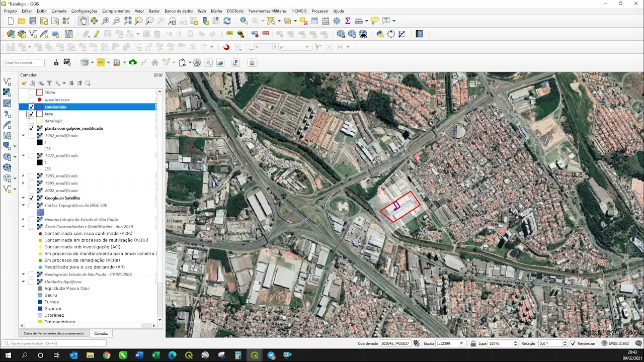
Task: Open the Raster menu
Action: click(x=154, y=11)
